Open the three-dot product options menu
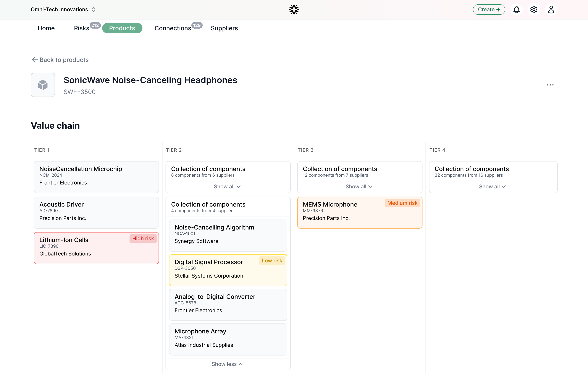 pyautogui.click(x=550, y=85)
